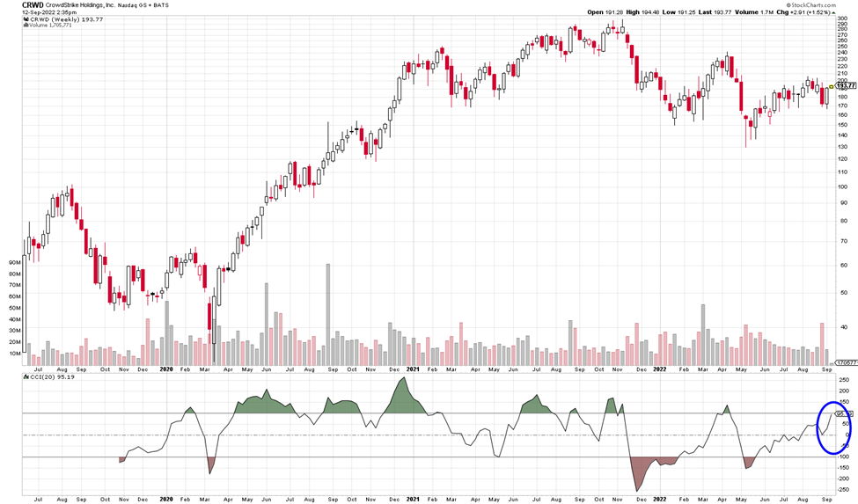Click the Last 193.77 header value
858x504 pixels.
(714, 12)
